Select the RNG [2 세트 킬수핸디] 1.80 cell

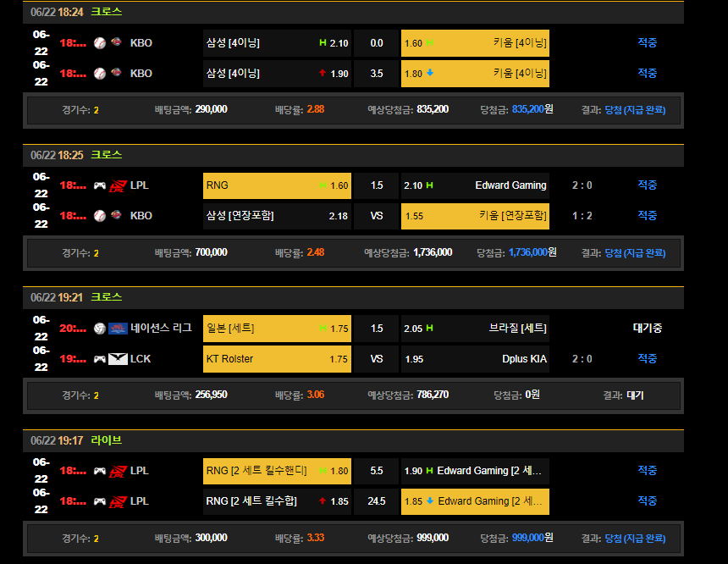click(277, 471)
